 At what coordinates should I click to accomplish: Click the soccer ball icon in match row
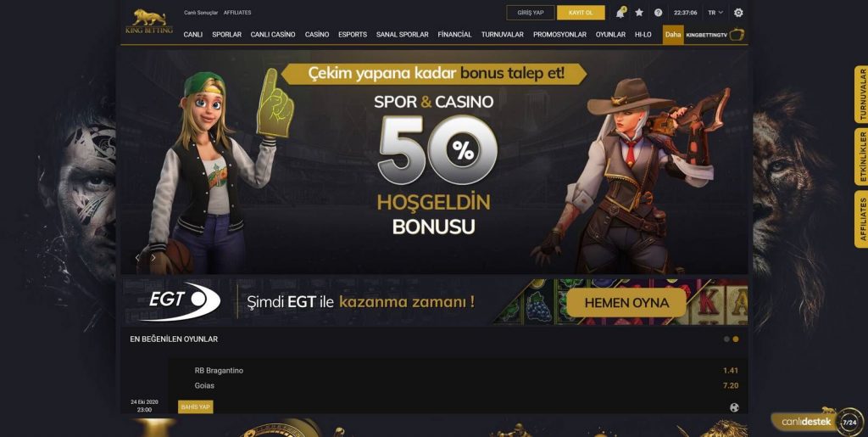(734, 407)
